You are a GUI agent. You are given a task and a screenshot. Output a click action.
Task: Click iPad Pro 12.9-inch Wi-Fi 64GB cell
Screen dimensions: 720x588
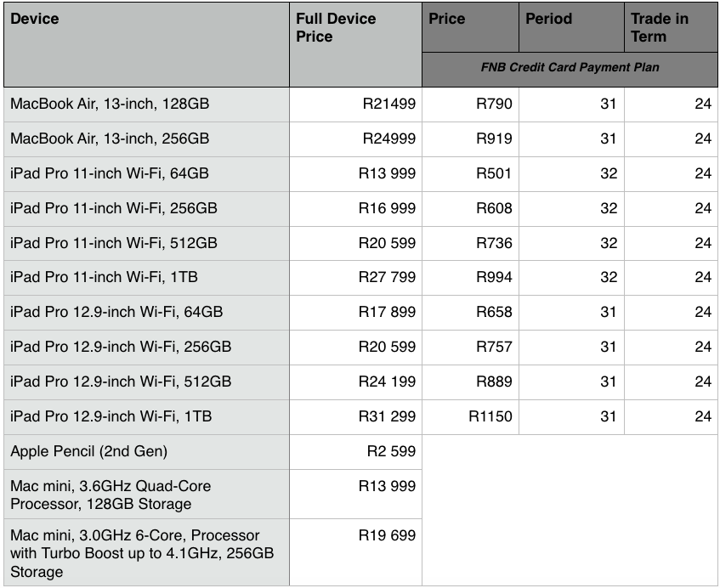(x=116, y=313)
